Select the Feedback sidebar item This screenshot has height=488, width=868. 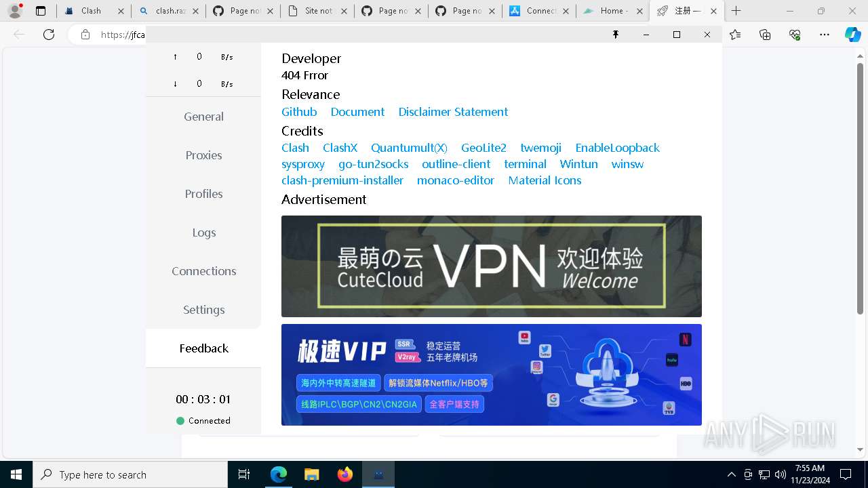tap(203, 348)
